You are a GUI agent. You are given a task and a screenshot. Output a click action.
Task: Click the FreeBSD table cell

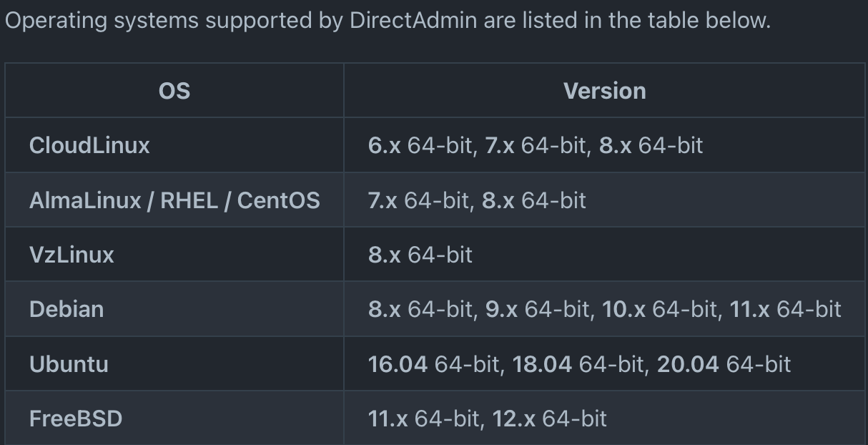click(174, 418)
